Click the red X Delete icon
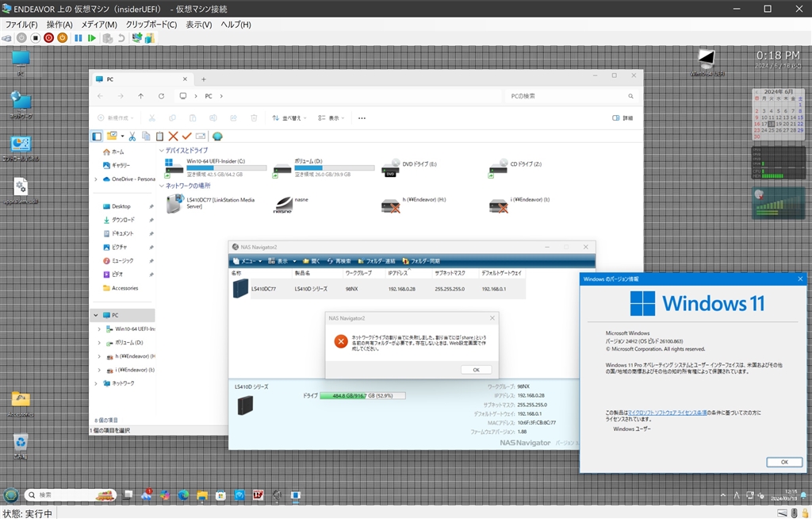The width and height of the screenshot is (812, 519). coord(173,136)
